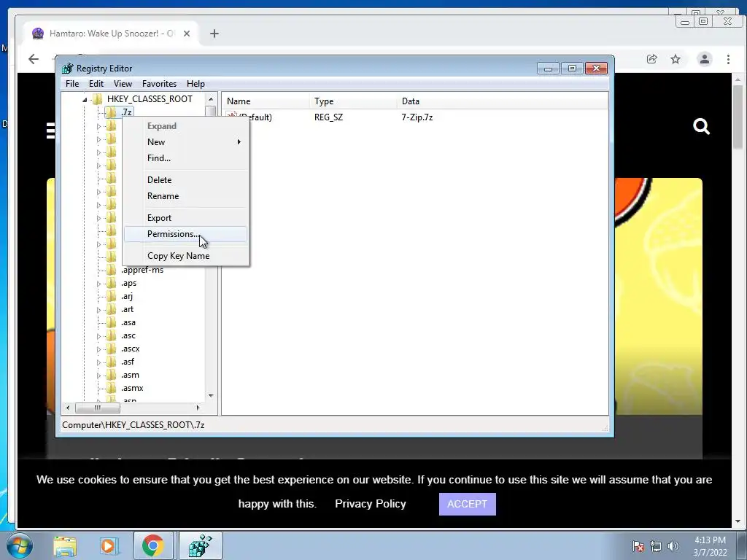Viewport: 747px width, 560px height.
Task: Click Registry Editor title bar icon
Action: [x=68, y=68]
